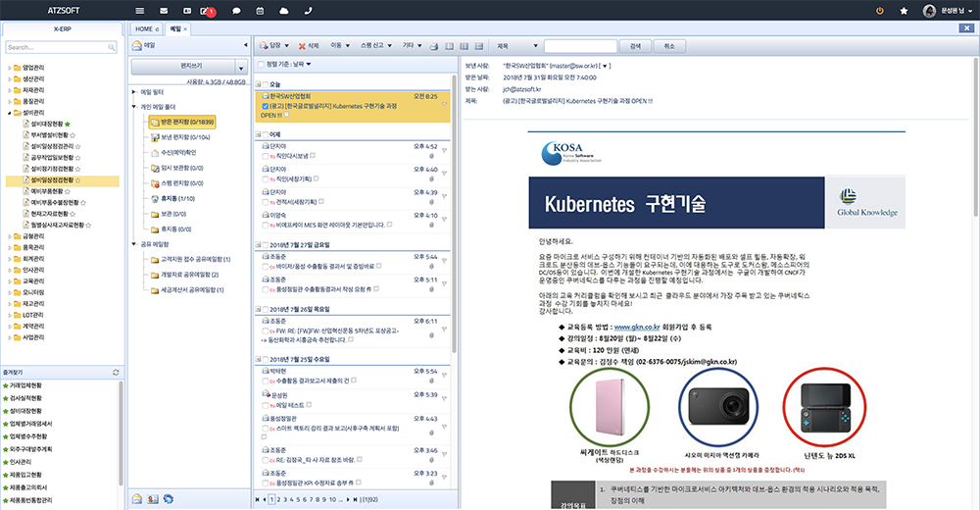Click the star favorites icon in top bar

[904, 11]
